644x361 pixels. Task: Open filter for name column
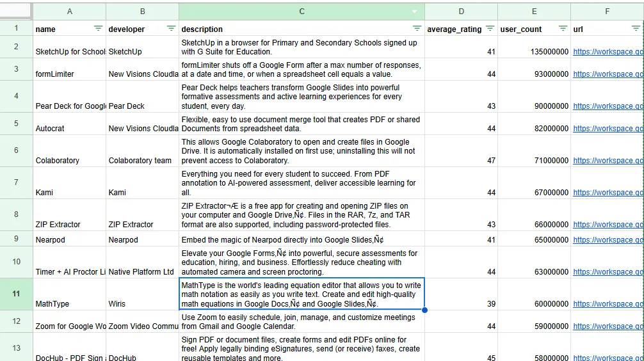point(98,28)
